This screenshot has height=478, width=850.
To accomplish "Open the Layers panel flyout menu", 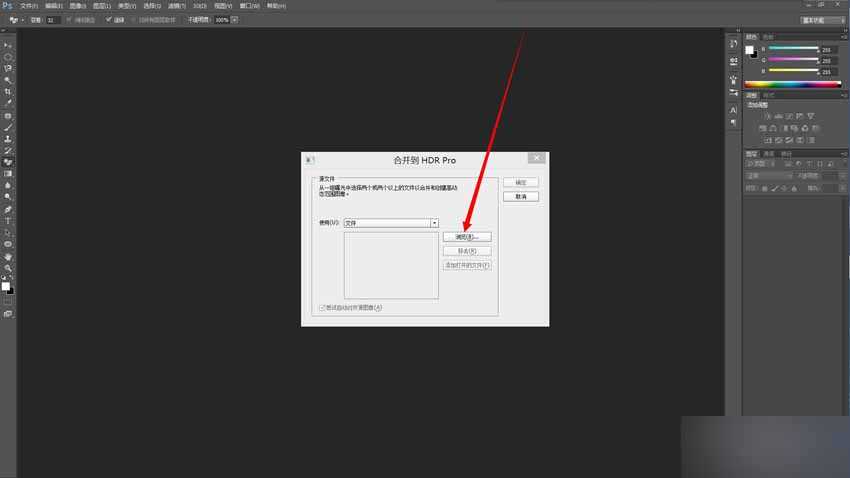I will click(x=843, y=154).
